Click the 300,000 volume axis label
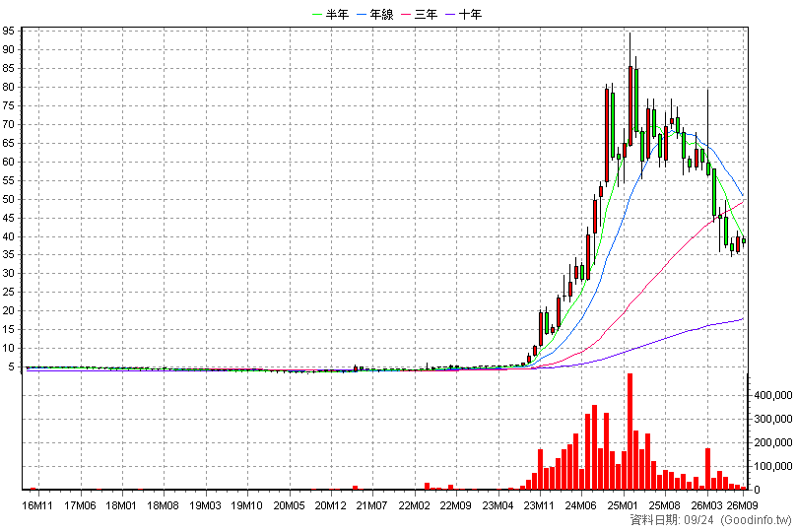Viewport: 796px width, 532px height. click(x=773, y=420)
